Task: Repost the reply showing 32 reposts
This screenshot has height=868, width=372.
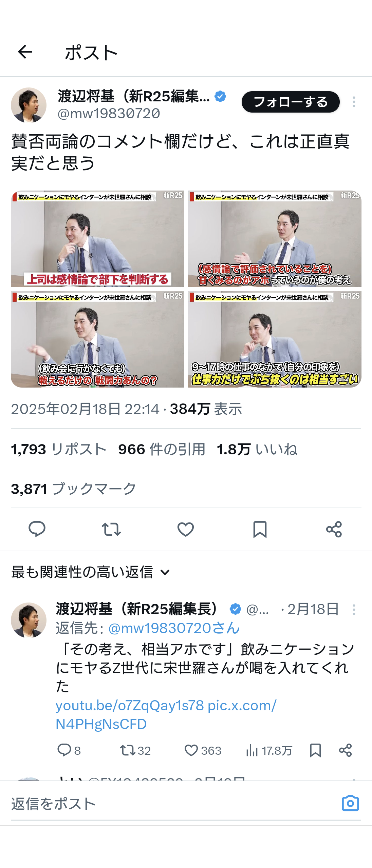Action: tap(135, 750)
